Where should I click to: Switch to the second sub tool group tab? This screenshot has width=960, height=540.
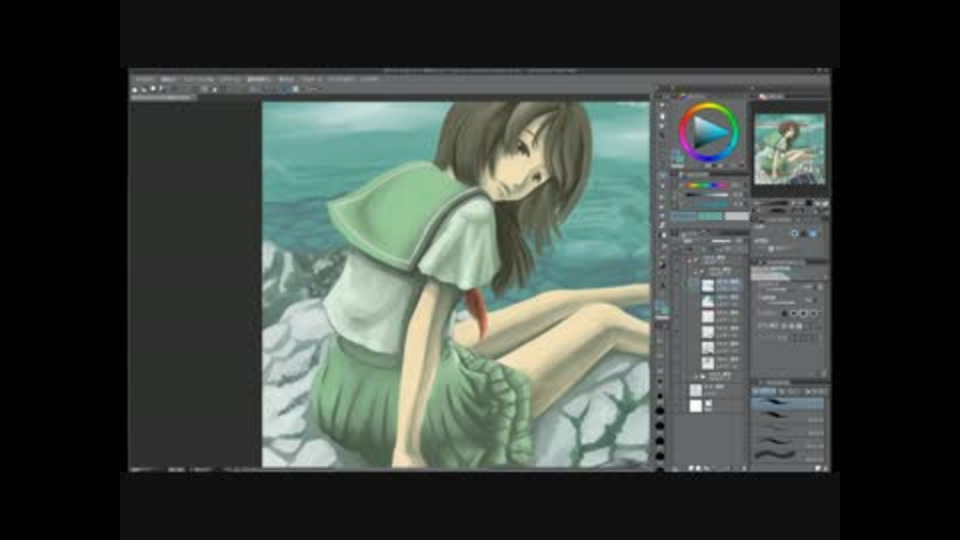coord(790,391)
